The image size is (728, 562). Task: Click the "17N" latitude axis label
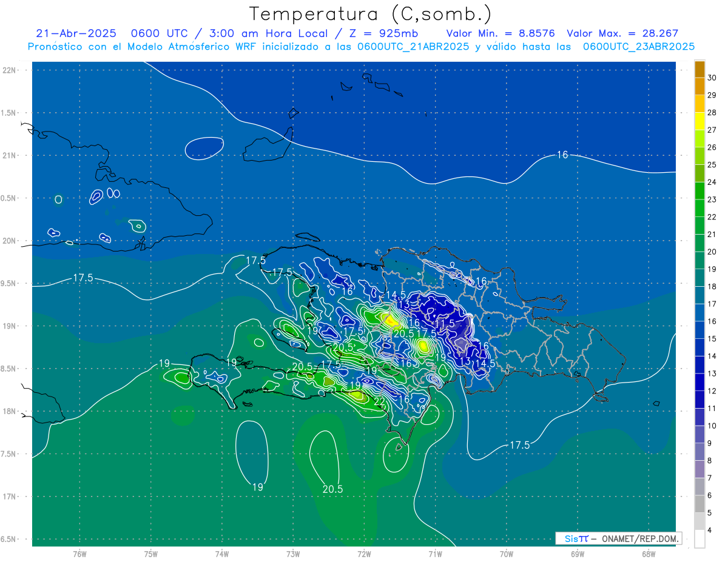pyautogui.click(x=9, y=497)
